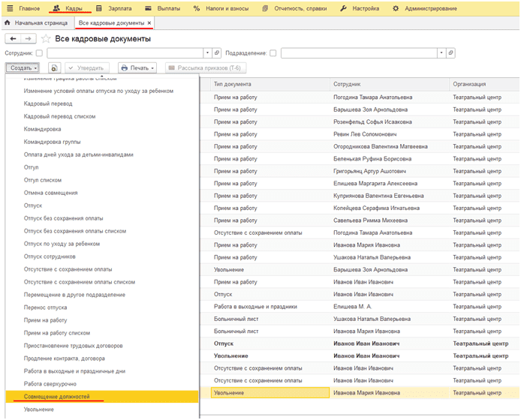Click the Создать button
The image size is (521, 420).
[x=23, y=67]
